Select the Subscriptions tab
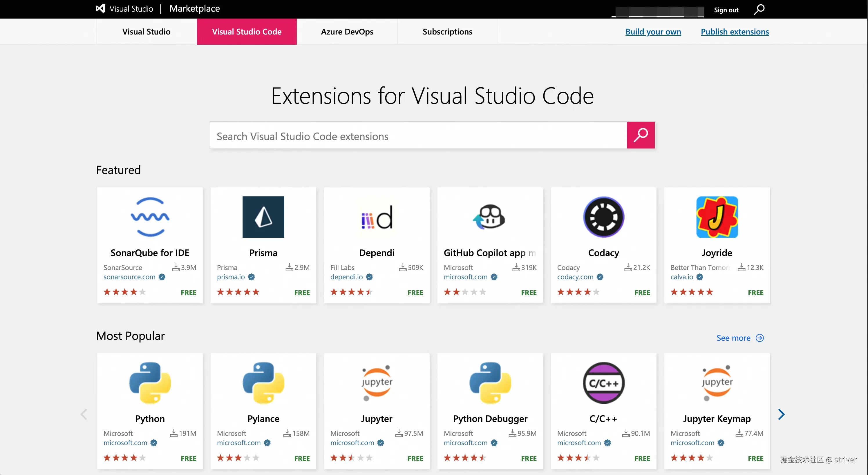Viewport: 868px width, 475px height. [447, 32]
